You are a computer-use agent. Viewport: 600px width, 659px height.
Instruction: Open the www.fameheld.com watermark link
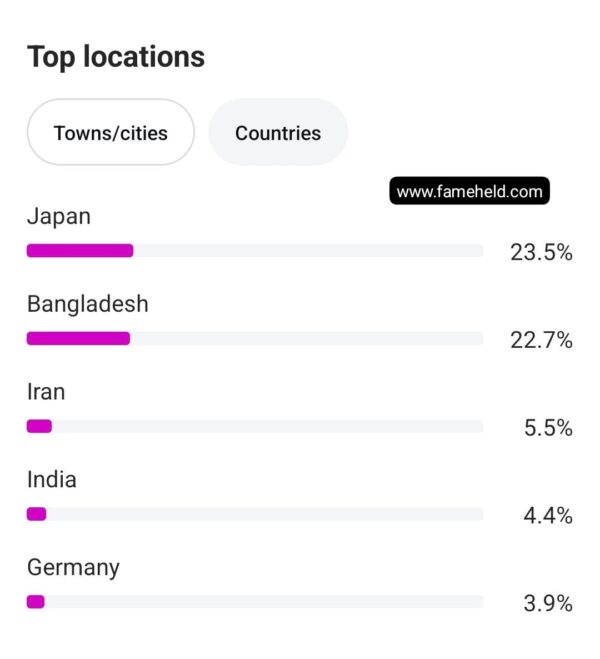point(469,191)
